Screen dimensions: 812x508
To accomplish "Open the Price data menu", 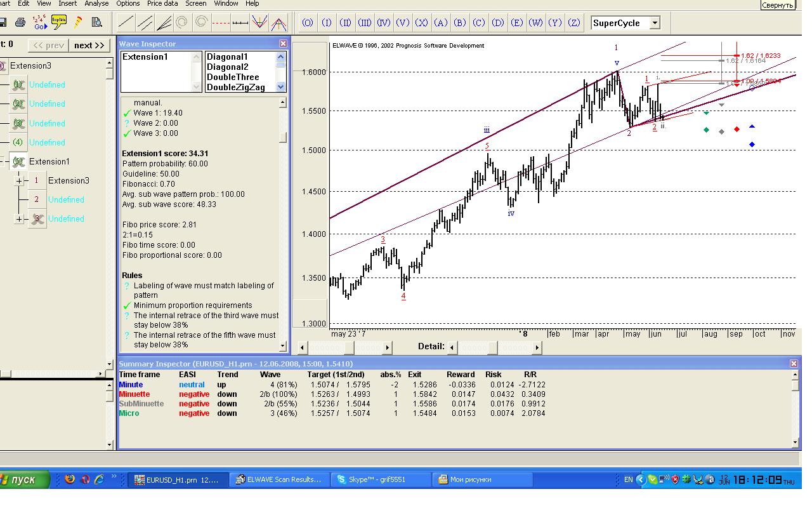I will point(162,3).
